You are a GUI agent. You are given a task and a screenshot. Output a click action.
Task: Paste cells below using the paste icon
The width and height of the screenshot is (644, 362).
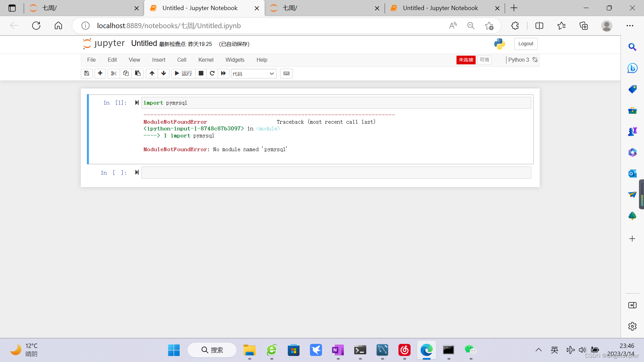click(x=138, y=73)
